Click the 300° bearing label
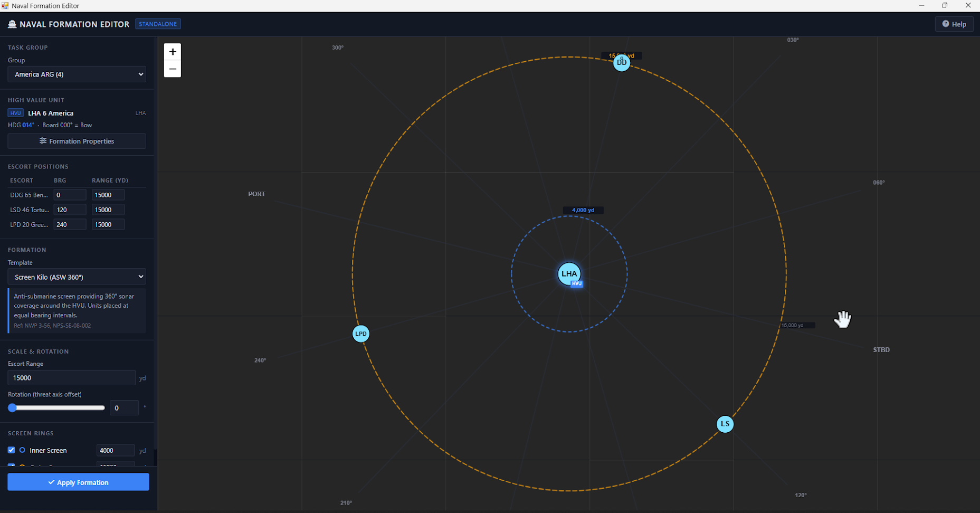This screenshot has height=513, width=980. click(338, 47)
